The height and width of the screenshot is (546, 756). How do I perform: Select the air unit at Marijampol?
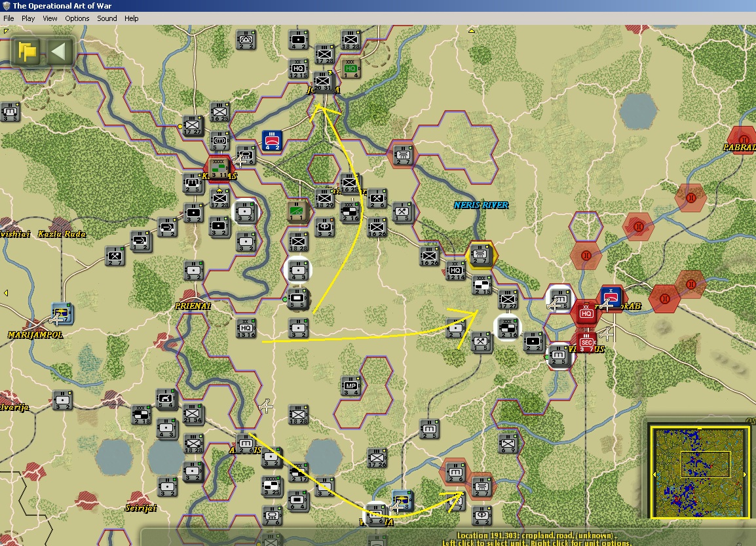pyautogui.click(x=62, y=313)
